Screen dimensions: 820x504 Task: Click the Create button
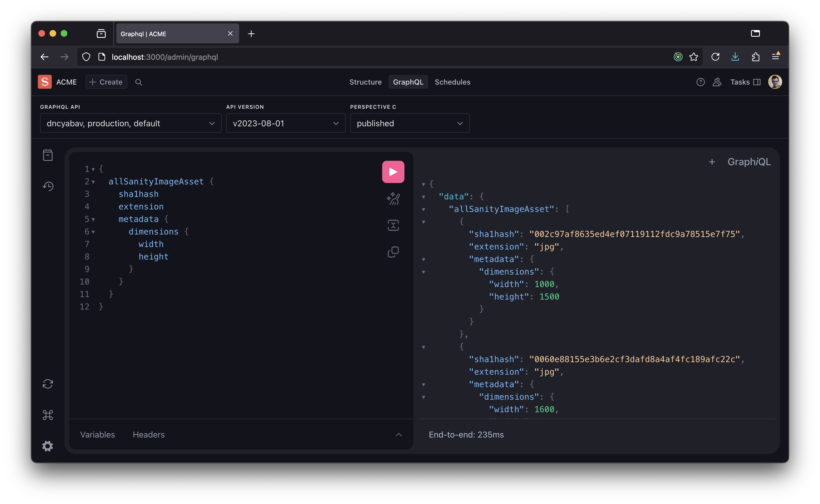(x=106, y=82)
